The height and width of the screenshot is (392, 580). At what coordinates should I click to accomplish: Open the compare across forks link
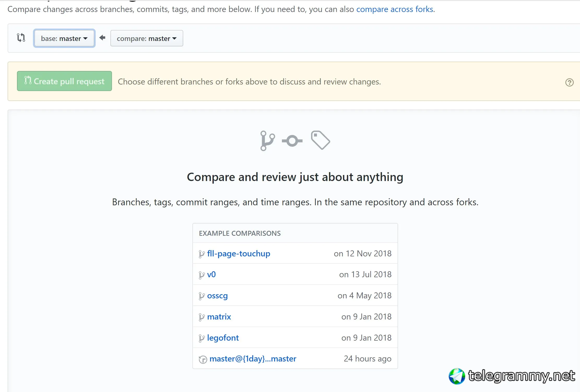(395, 9)
